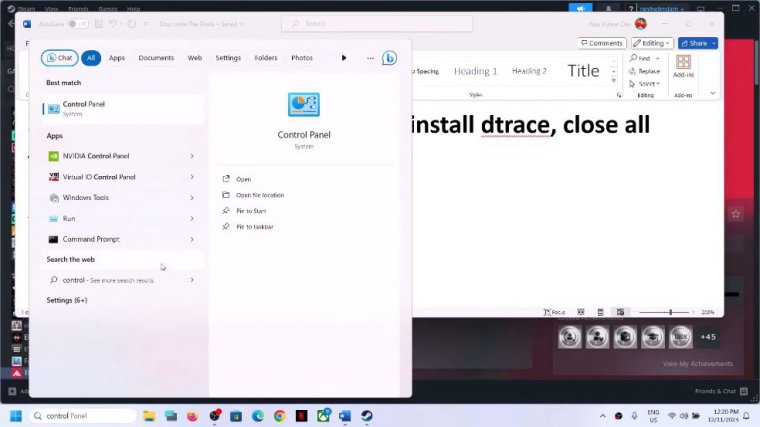
Task: Open Steam from the taskbar
Action: coord(367,416)
